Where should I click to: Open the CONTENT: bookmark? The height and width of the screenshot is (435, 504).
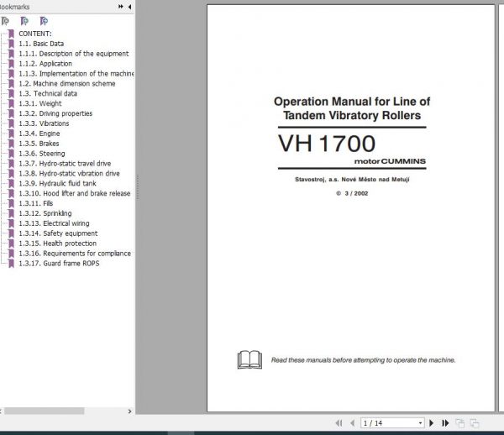coord(35,34)
